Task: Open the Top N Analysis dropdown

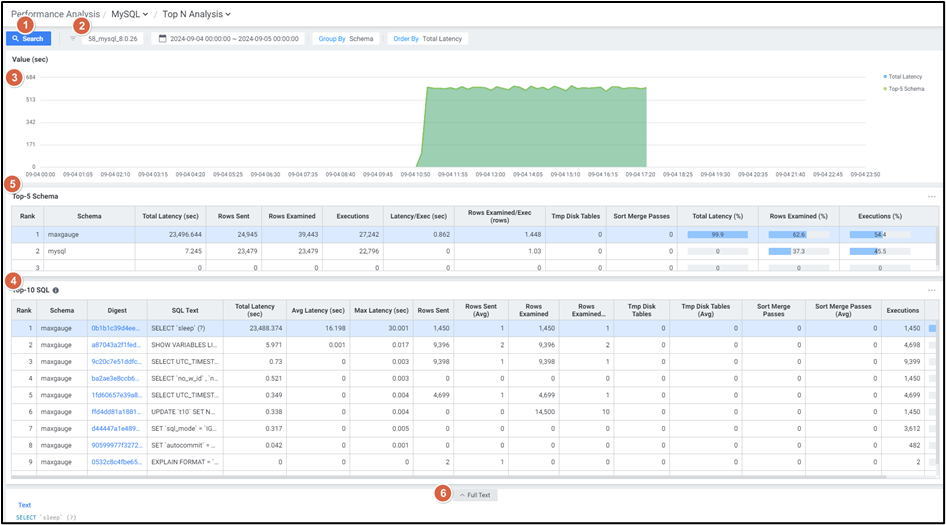Action: 196,14
